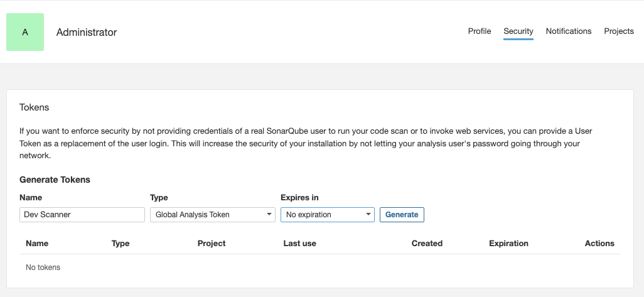Switch to the Notifications tab
The image size is (644, 297).
click(568, 31)
